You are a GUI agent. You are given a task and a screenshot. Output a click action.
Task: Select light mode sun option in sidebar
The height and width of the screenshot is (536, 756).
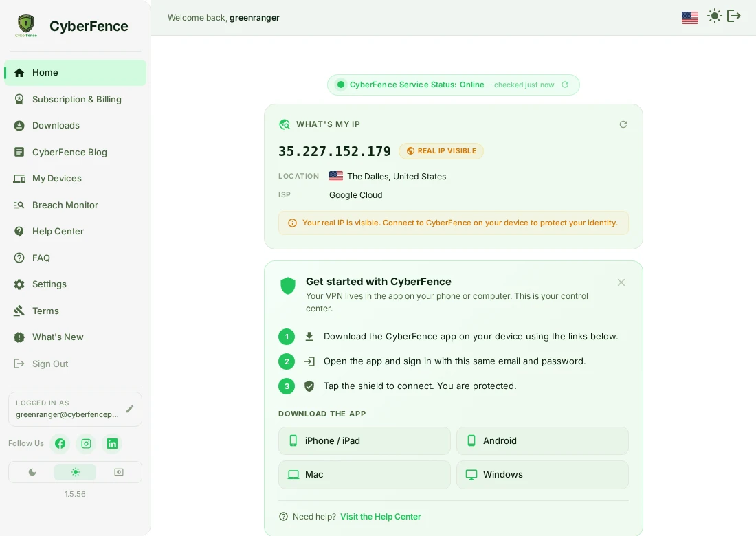[75, 472]
